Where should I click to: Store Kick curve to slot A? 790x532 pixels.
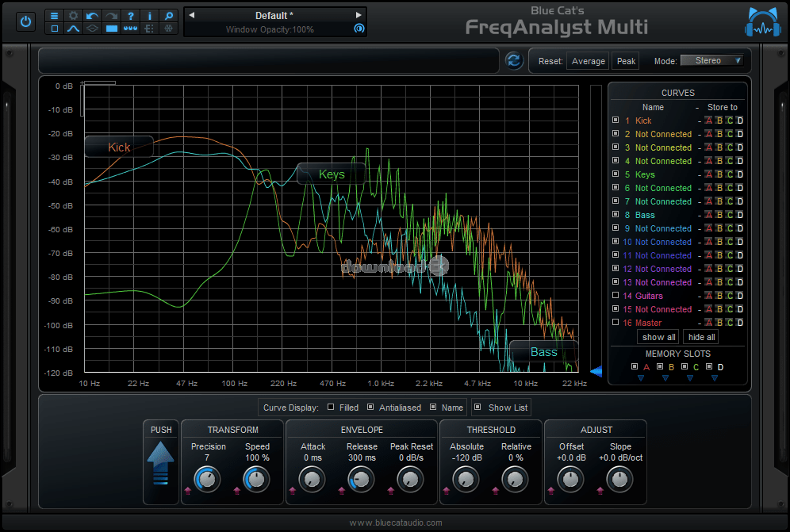[708, 121]
